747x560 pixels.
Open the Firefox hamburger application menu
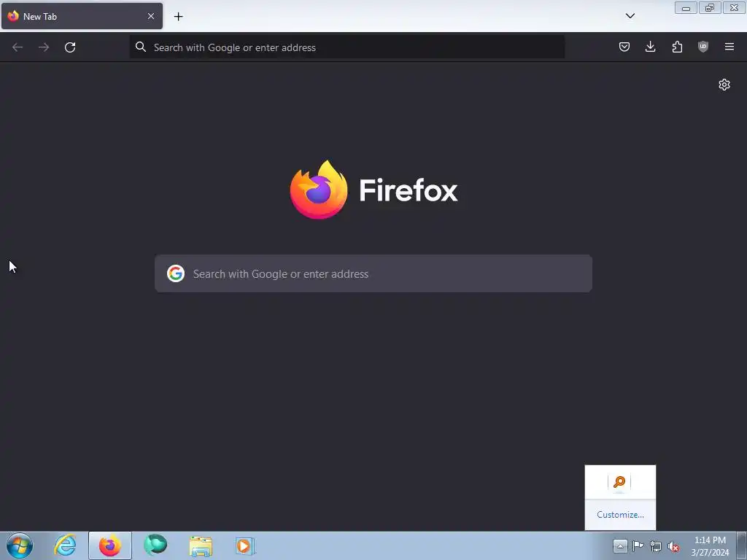point(729,47)
